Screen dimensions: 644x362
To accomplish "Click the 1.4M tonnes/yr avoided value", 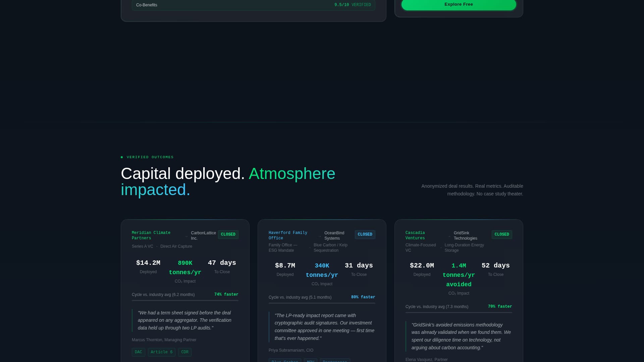I will 459,275.
